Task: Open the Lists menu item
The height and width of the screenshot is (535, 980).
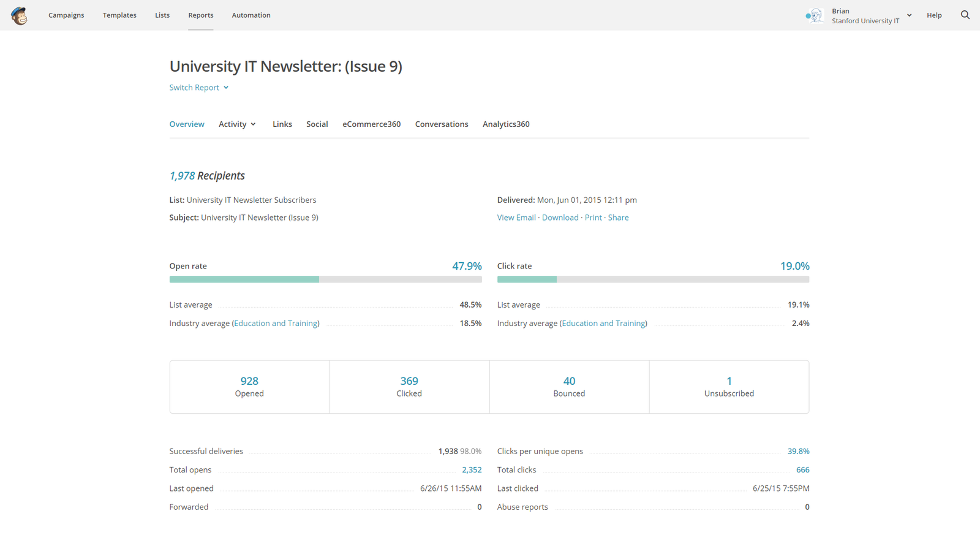Action: (x=162, y=15)
